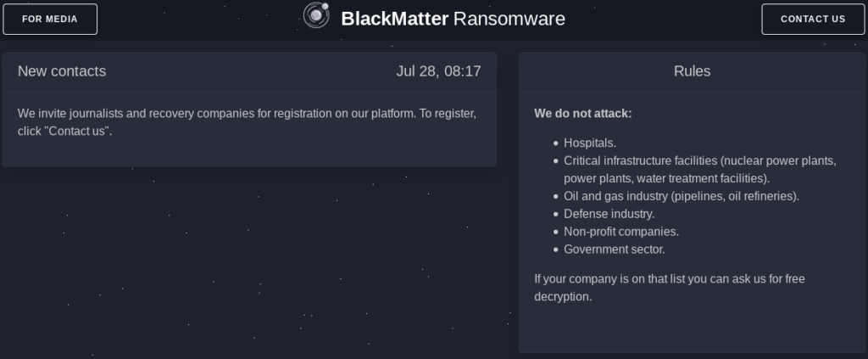Select the 'Non-profit companies.' list item
Image resolution: width=868 pixels, height=359 pixels.
(621, 232)
